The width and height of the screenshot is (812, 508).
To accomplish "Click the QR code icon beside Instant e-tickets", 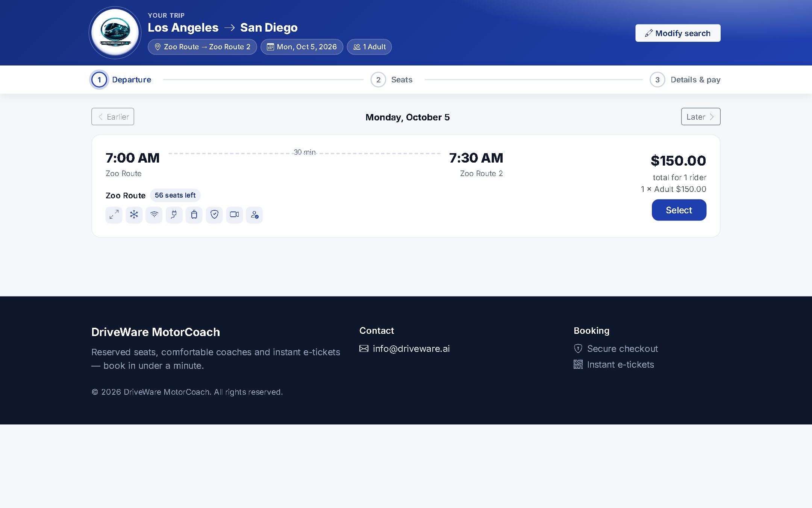I will 578,364.
